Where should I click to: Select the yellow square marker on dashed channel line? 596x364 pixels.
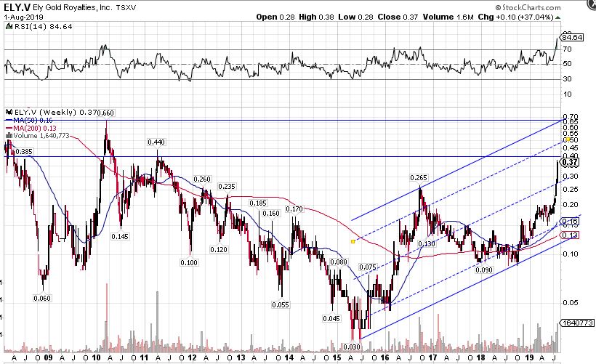353,241
